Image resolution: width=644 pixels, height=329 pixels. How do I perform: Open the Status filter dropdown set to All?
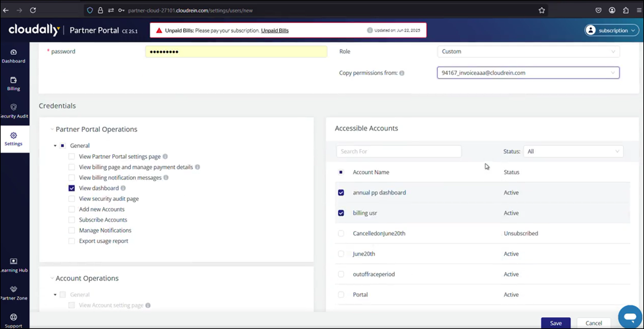click(x=573, y=152)
